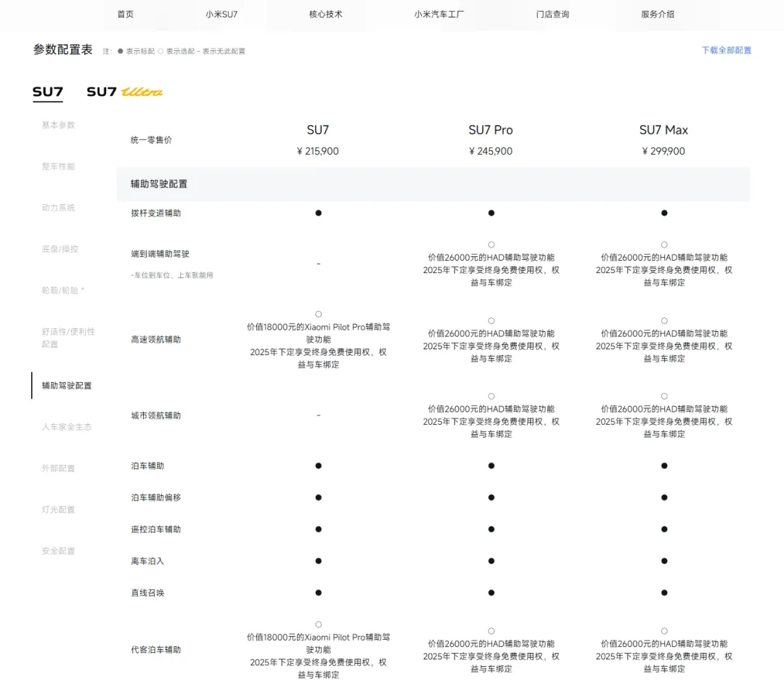The height and width of the screenshot is (687, 784).
Task: Click the standard dot for SU7 Pro 泊车辅助
Action: tap(491, 466)
